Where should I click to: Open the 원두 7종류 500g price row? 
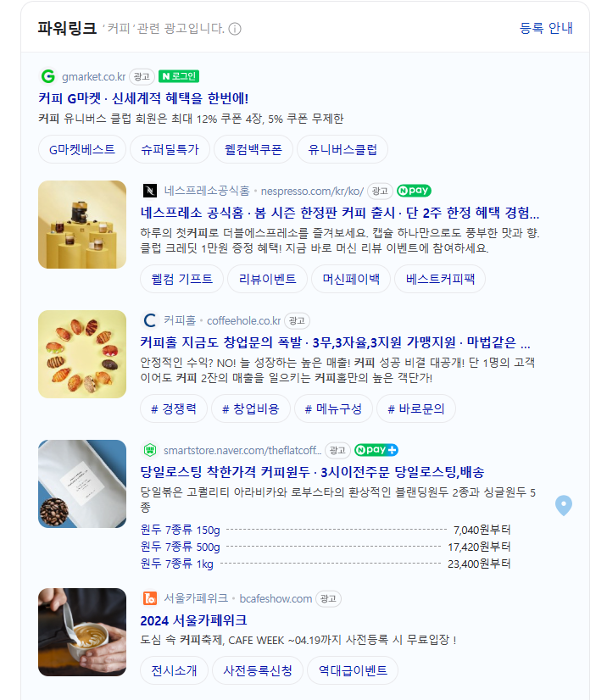tap(326, 547)
